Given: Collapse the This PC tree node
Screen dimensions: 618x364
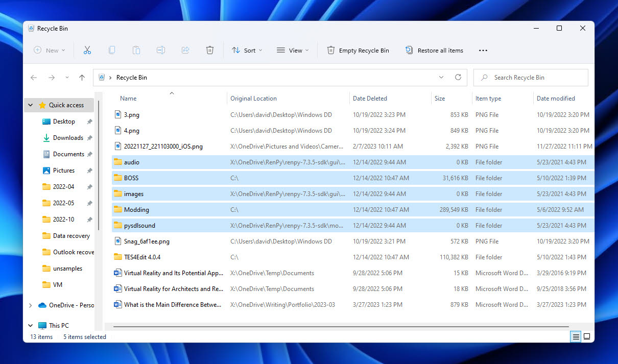Looking at the screenshot, I should point(30,326).
